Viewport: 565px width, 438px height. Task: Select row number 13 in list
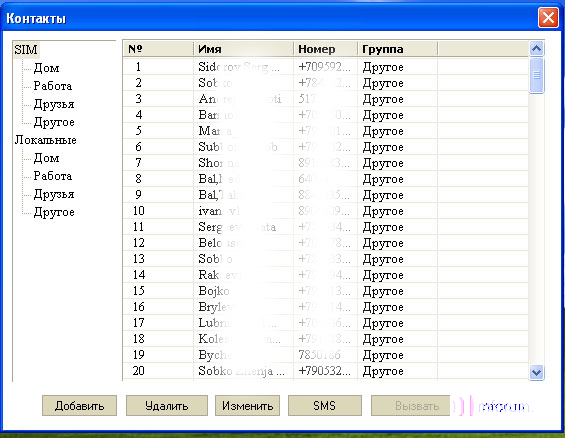(325, 259)
